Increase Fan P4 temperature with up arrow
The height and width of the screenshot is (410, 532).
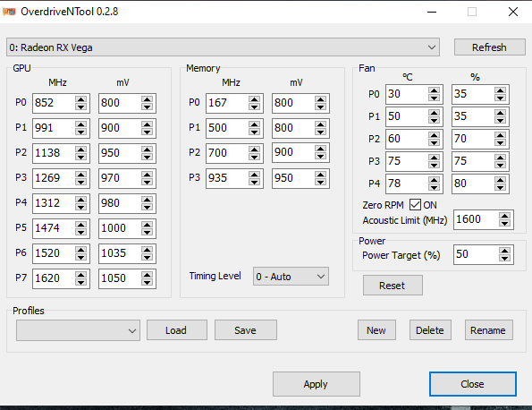[434, 180]
